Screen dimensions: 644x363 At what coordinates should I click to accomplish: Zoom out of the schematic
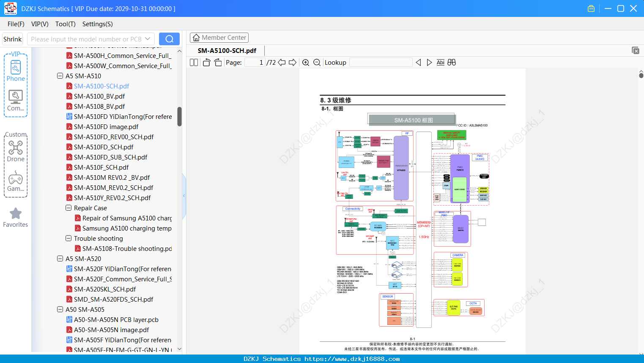[317, 63]
